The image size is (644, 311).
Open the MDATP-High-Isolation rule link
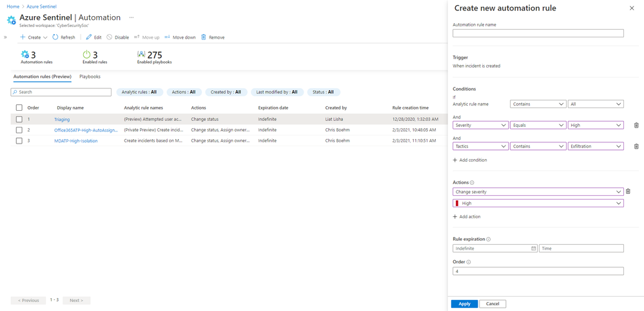[x=76, y=141]
